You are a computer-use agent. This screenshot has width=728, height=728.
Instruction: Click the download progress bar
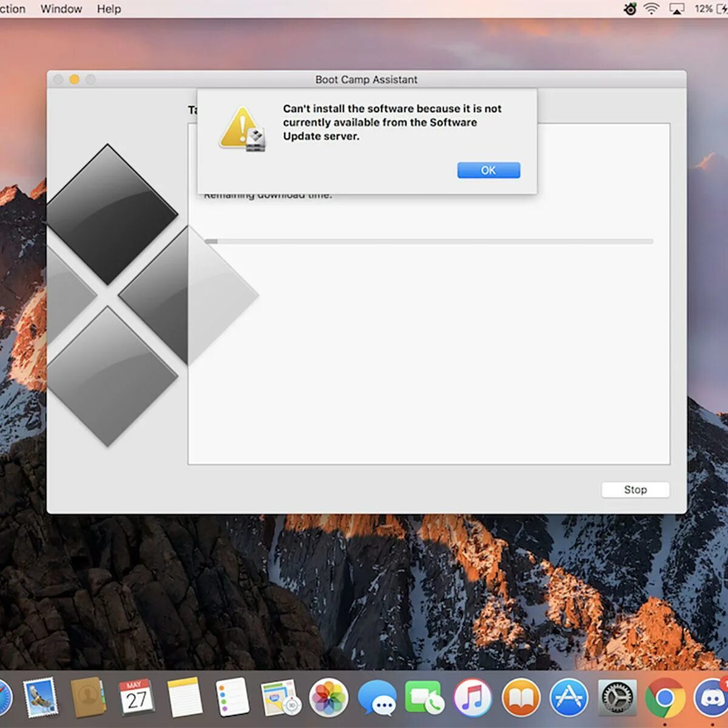coord(429,241)
